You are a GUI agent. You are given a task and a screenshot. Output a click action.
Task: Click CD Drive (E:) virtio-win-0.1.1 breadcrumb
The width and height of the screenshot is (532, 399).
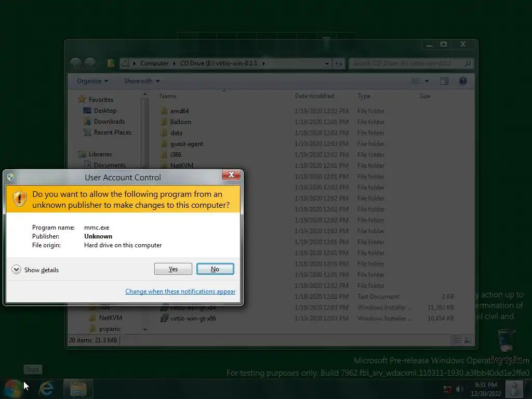pyautogui.click(x=219, y=63)
